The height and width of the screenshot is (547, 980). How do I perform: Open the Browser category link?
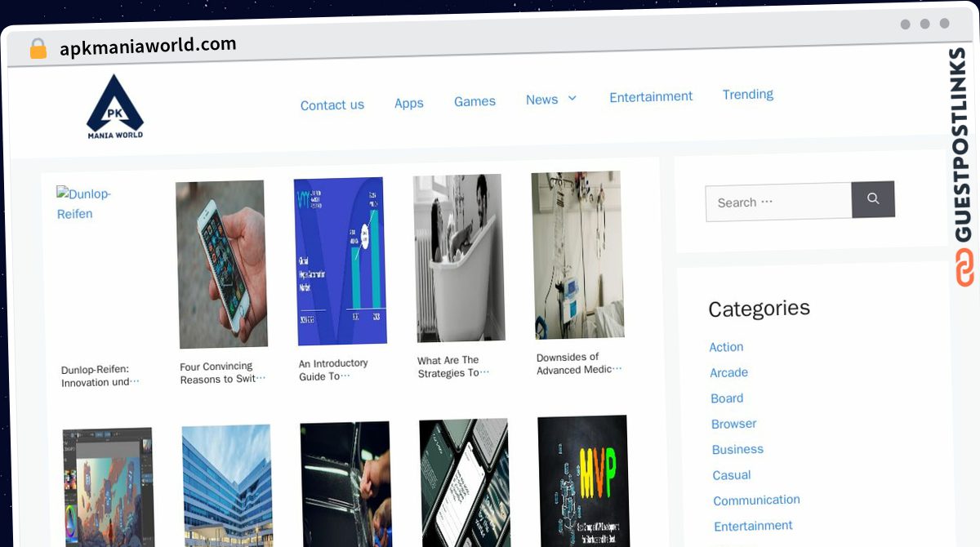pos(734,424)
